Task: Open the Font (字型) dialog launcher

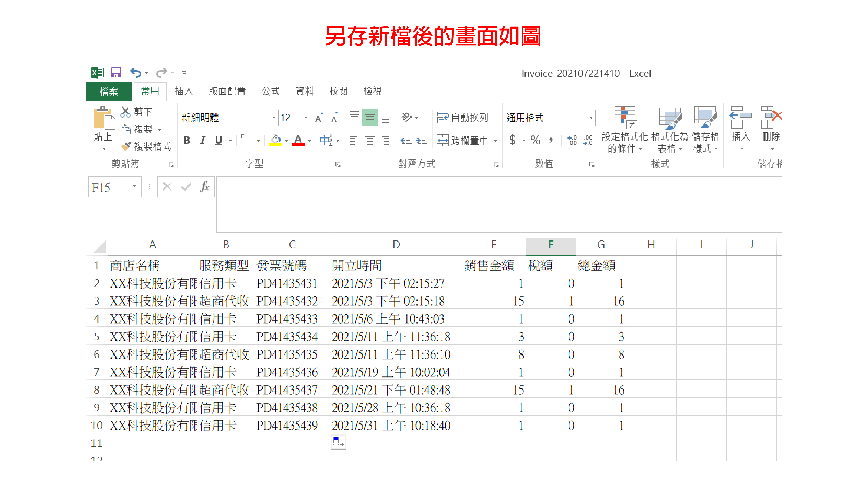Action: click(338, 165)
